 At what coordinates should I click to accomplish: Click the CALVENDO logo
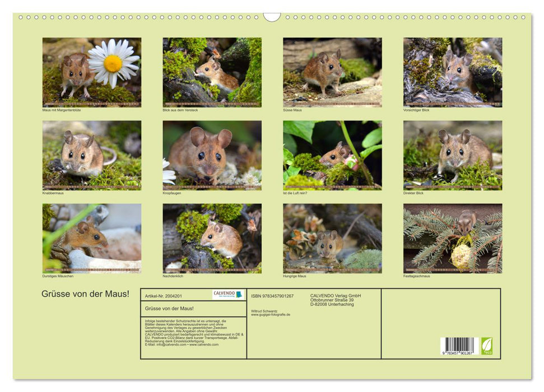pos(228,295)
